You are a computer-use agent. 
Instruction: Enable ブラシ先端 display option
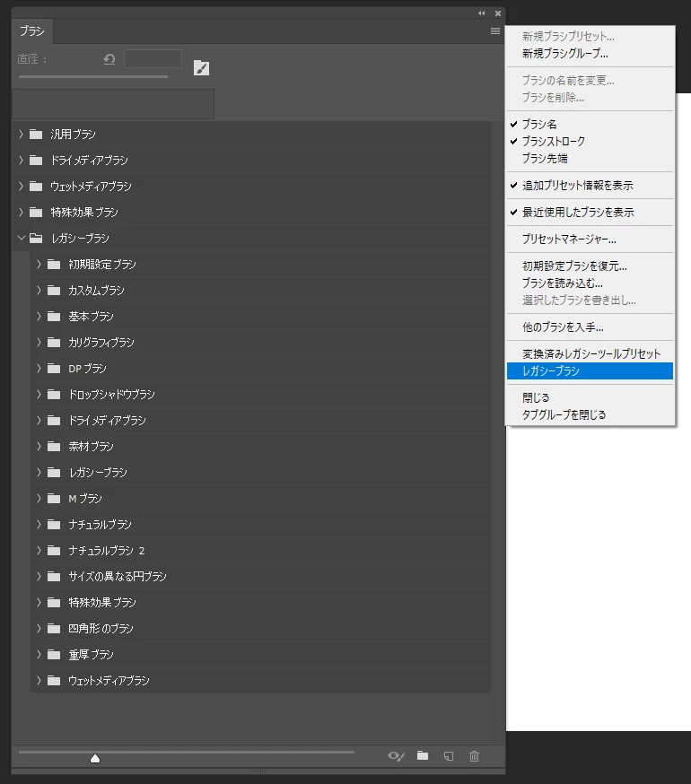pyautogui.click(x=590, y=158)
